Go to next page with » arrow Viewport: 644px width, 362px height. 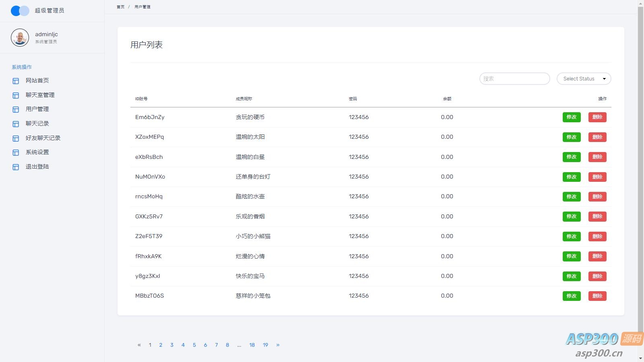coord(278,345)
